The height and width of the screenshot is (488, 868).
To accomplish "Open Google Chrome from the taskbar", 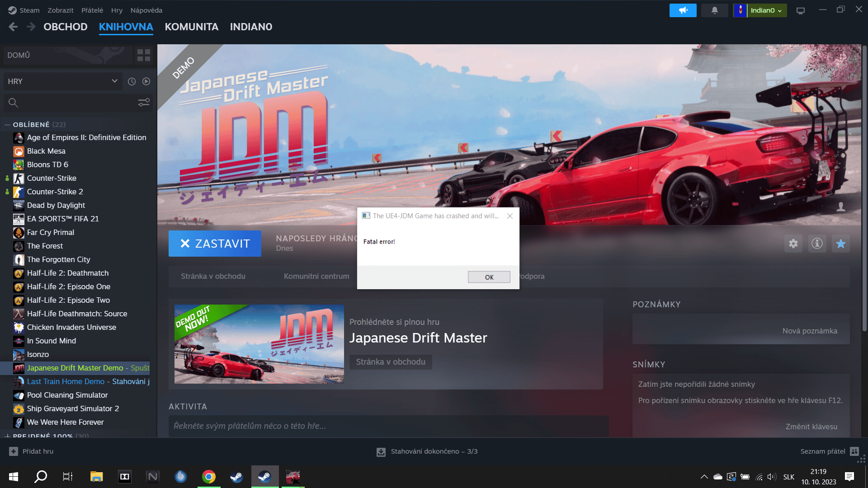I will 209,476.
